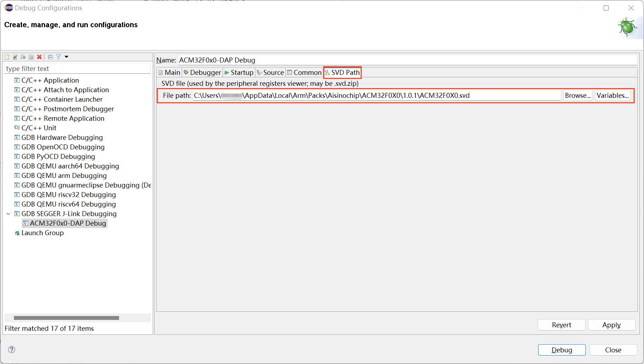Switch to the Common tab
Image resolution: width=644 pixels, height=364 pixels.
pyautogui.click(x=304, y=72)
